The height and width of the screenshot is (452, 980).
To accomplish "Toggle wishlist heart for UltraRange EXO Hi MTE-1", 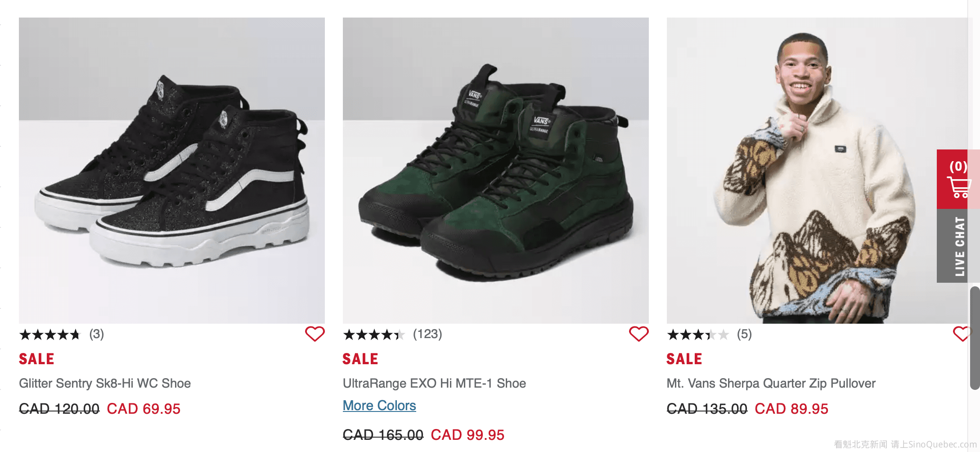I will click(x=638, y=334).
